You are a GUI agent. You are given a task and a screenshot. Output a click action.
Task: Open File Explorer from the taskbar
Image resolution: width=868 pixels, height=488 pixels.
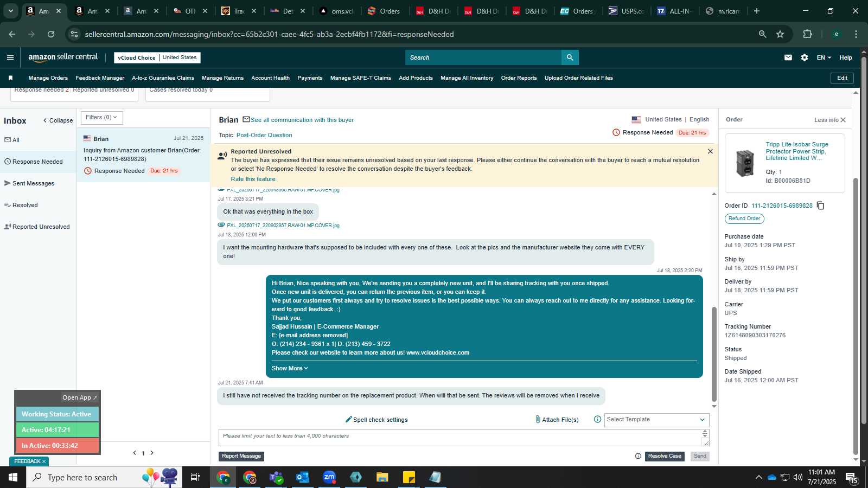click(x=382, y=477)
